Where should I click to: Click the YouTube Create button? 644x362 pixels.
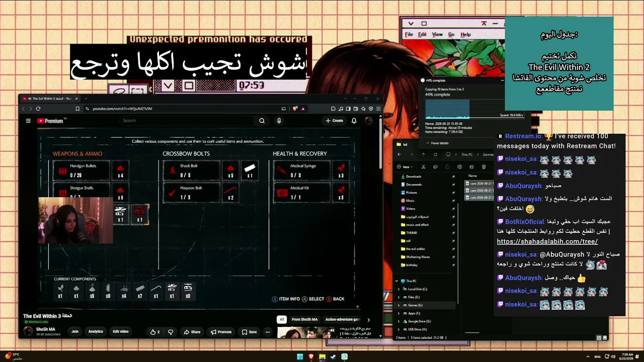coord(335,121)
